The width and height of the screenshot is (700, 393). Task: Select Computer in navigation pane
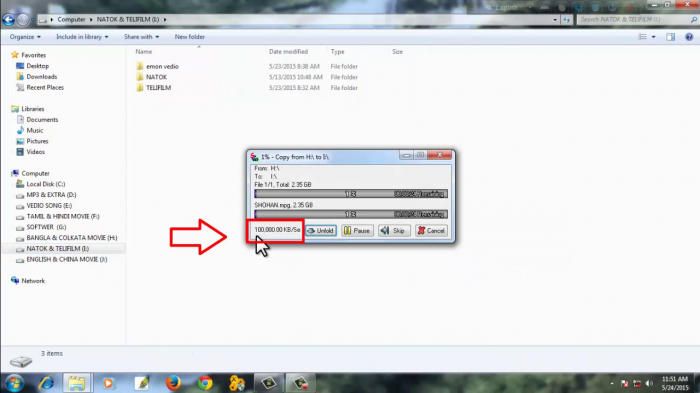[35, 173]
